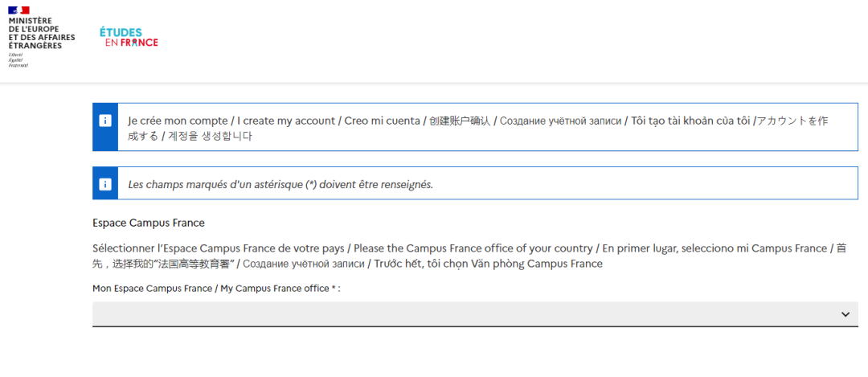The height and width of the screenshot is (377, 868).
Task: Click the "Liberté Égalité Fraternité" motto
Action: 18,59
